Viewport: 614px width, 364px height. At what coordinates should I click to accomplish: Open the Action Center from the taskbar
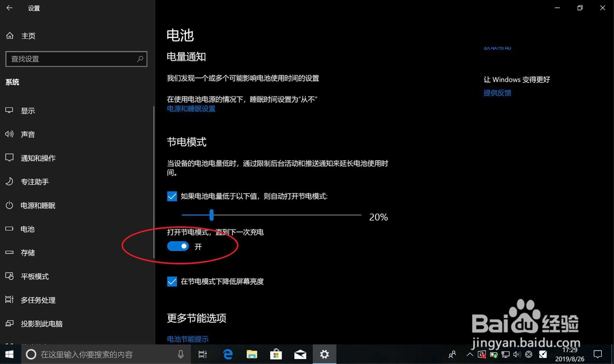[x=597, y=354]
